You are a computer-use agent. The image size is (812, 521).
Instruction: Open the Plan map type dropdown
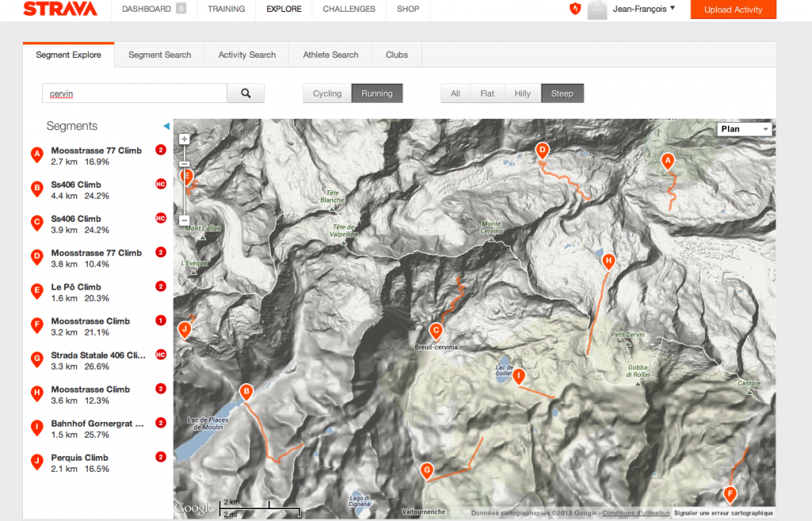(x=744, y=129)
